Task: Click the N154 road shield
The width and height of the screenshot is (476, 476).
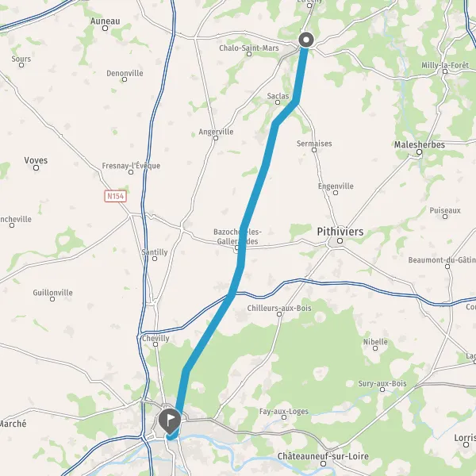Action: (115, 196)
